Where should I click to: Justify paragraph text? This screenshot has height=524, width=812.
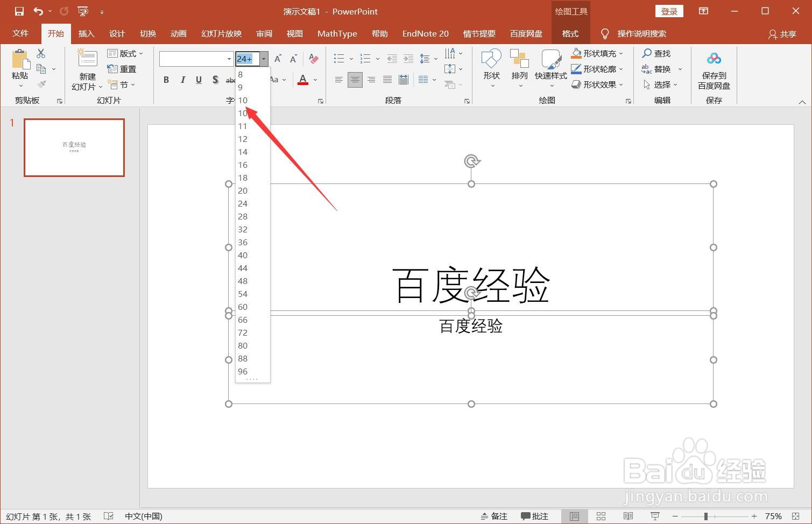coord(387,80)
